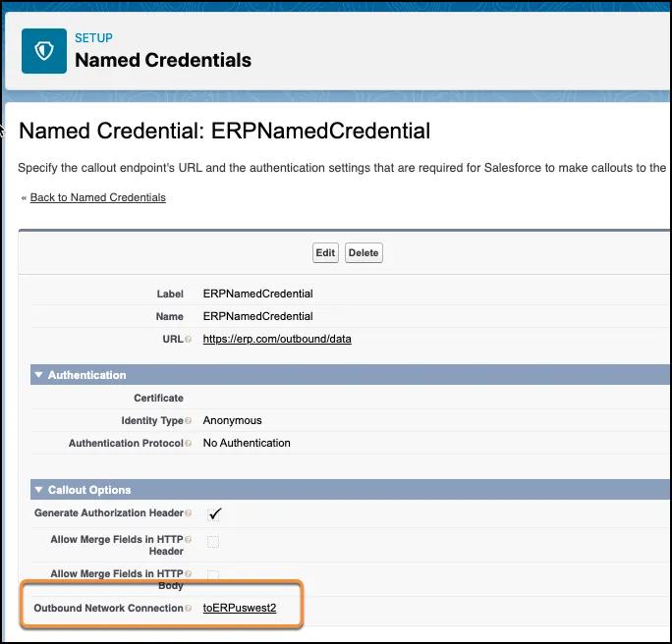Open help icon beside Authentication Protocol
The image size is (672, 644).
(188, 443)
